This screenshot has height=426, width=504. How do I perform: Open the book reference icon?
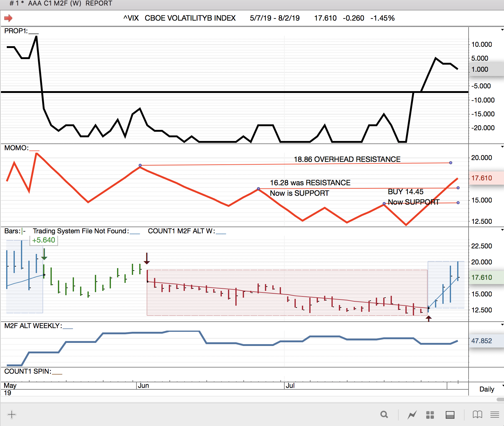click(x=477, y=415)
